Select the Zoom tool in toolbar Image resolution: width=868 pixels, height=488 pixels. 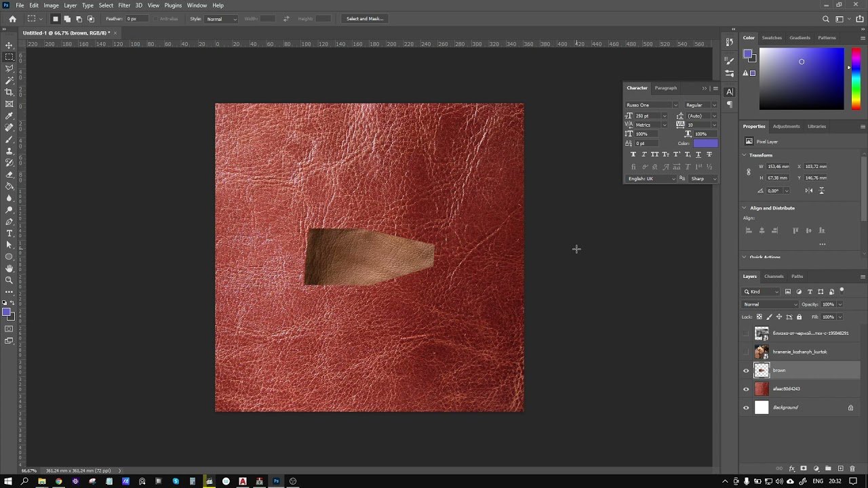[9, 280]
